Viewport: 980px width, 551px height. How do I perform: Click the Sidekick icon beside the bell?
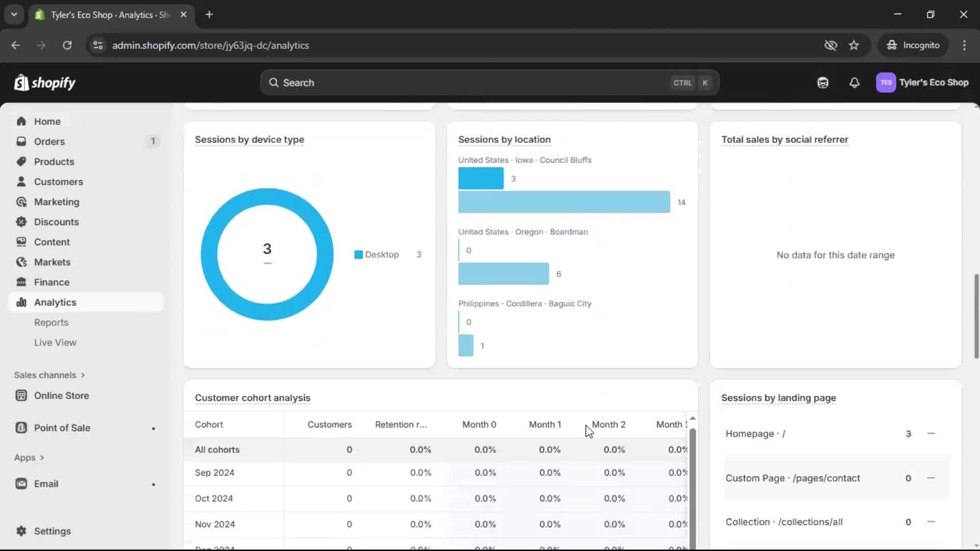point(823,83)
